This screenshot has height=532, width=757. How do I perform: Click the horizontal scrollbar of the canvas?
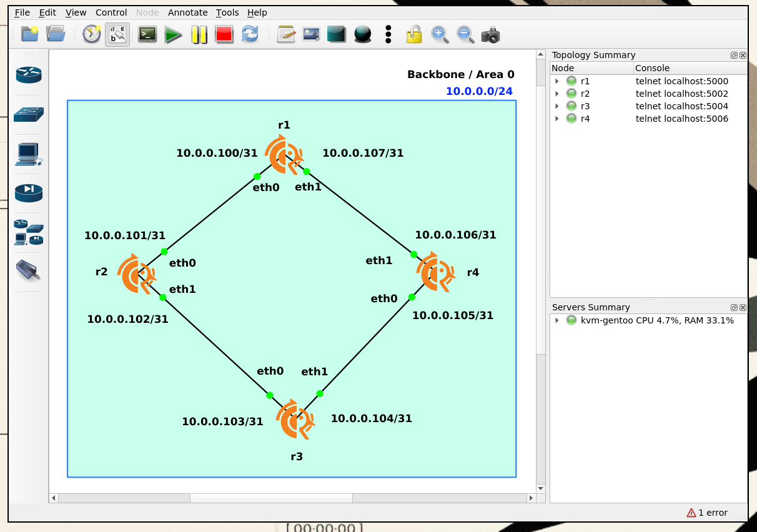(271, 498)
